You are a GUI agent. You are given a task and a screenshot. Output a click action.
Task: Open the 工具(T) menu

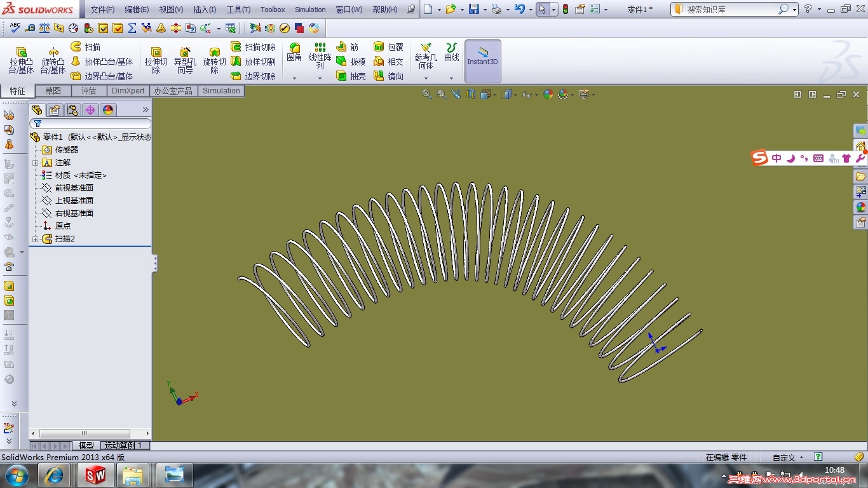[x=238, y=10]
